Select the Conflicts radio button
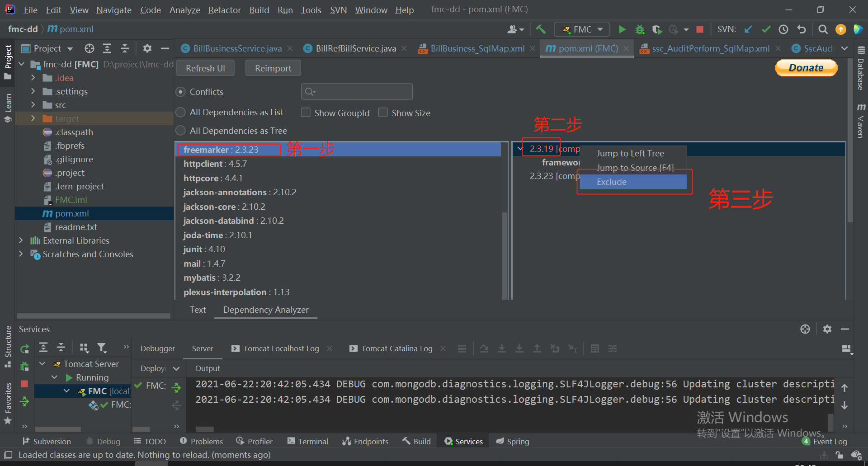The height and width of the screenshot is (466, 868). [x=181, y=92]
